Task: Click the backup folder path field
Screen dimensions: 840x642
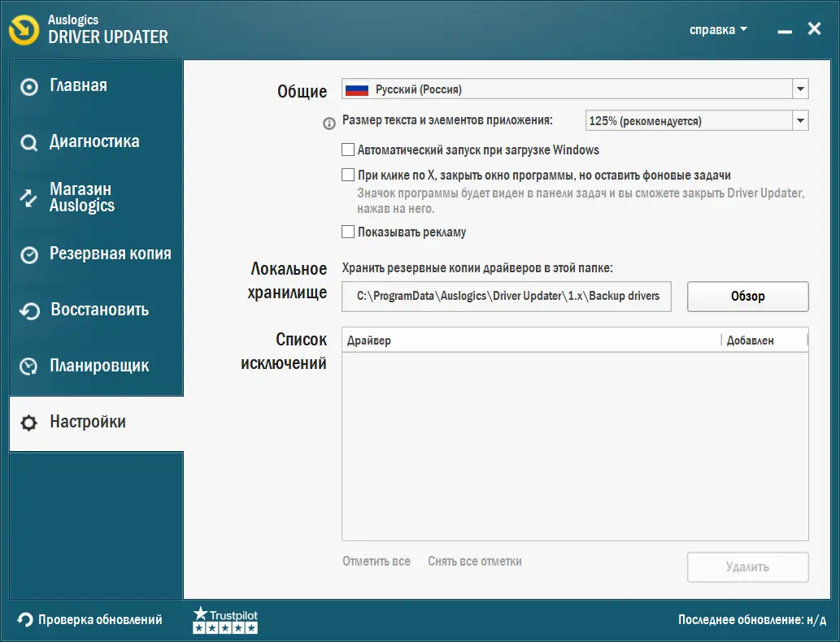Action: click(x=507, y=296)
